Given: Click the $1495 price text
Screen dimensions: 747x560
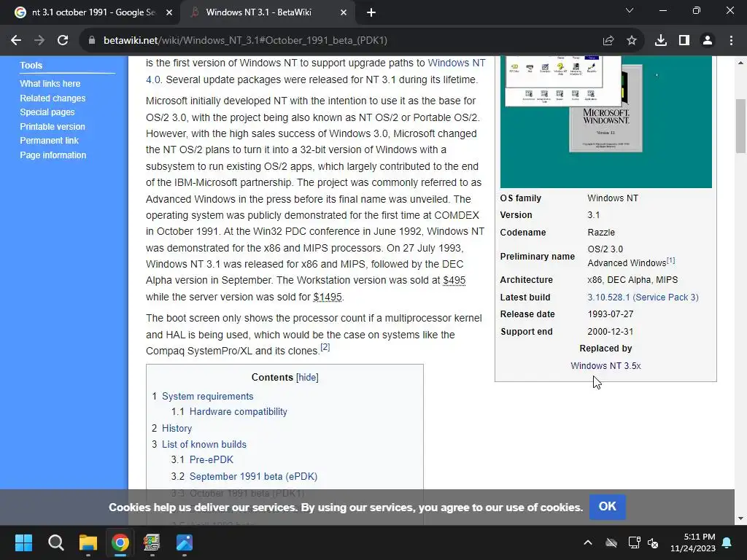Looking at the screenshot, I should coord(328,297).
